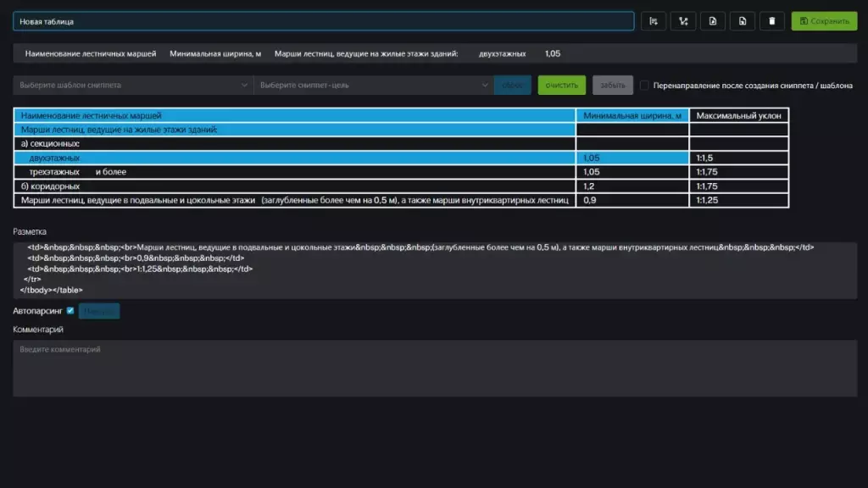
Task: Click the Максимальный уклон column header
Action: 738,115
